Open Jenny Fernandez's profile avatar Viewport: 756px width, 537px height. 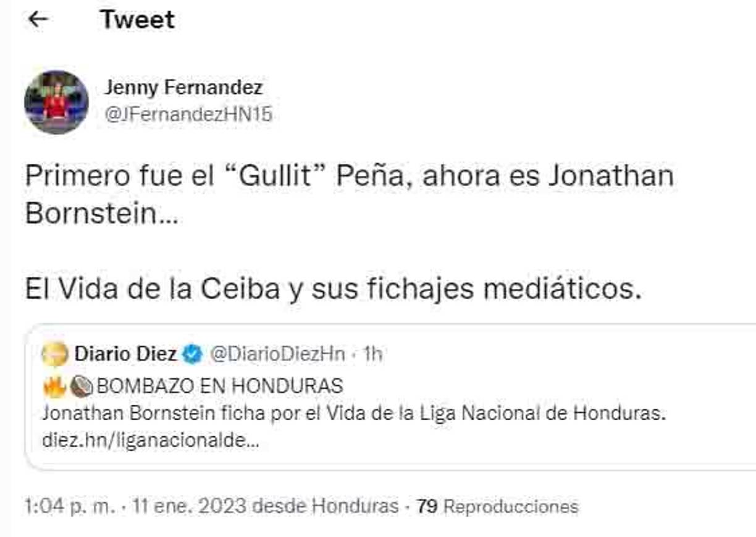[57, 101]
